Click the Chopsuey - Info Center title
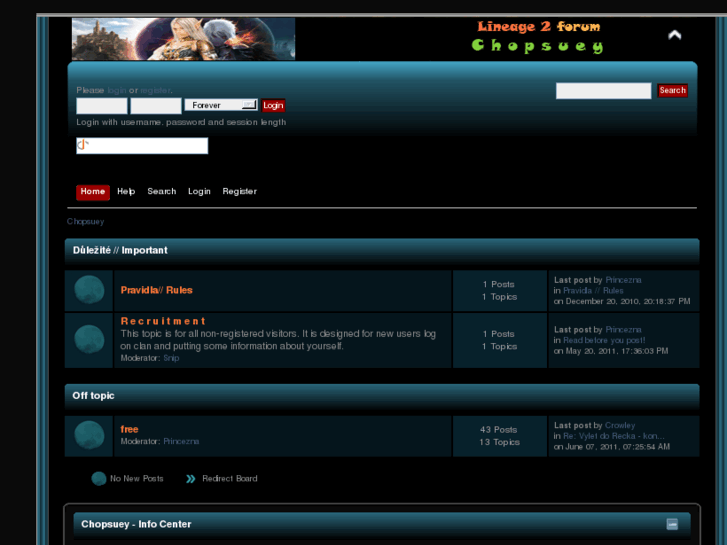The height and width of the screenshot is (545, 727). [136, 524]
